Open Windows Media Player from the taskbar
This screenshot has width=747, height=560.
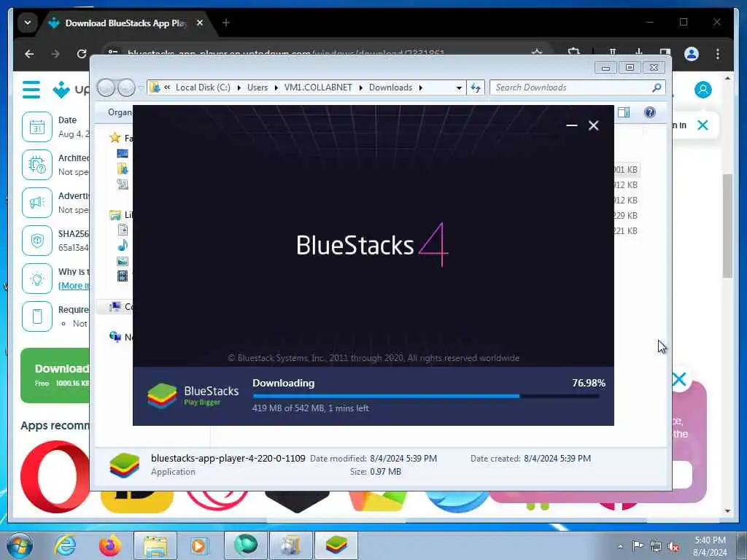[199, 545]
